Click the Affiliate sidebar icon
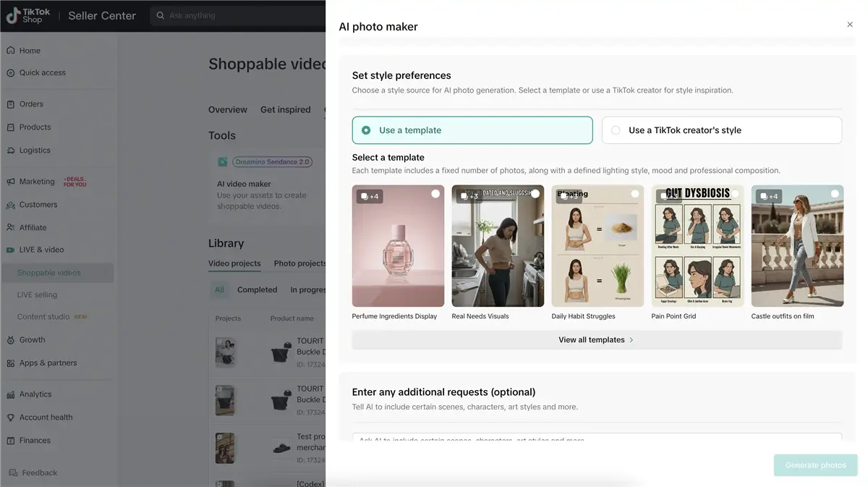Screen dimensions: 868x487 click(10, 227)
